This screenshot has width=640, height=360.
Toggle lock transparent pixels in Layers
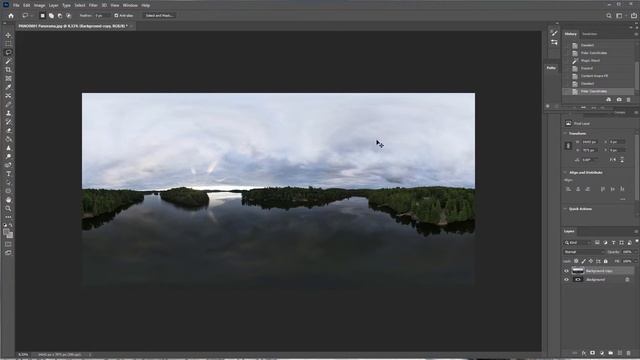tap(576, 261)
